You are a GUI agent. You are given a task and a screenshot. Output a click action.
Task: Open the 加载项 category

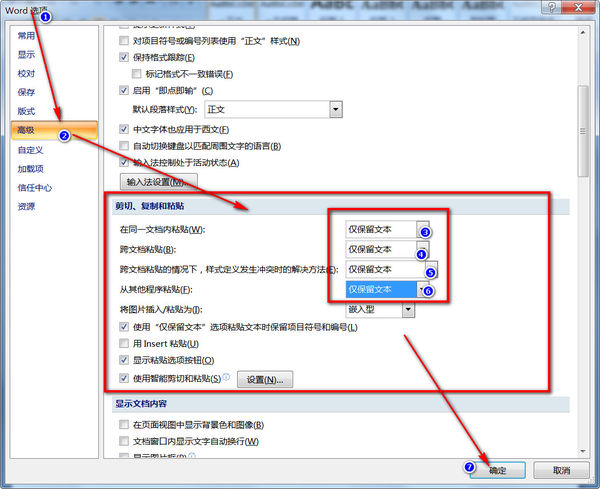[x=31, y=169]
